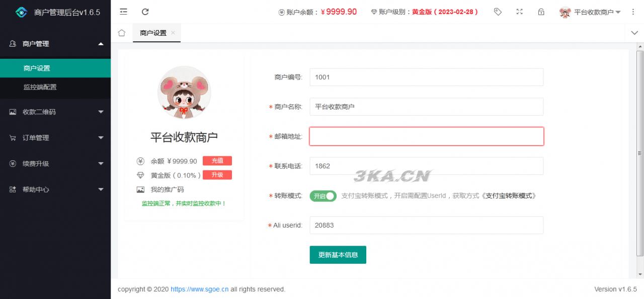The width and height of the screenshot is (644, 299).
Task: Toggle off the 开启 Alipay transfer switch
Action: click(323, 196)
